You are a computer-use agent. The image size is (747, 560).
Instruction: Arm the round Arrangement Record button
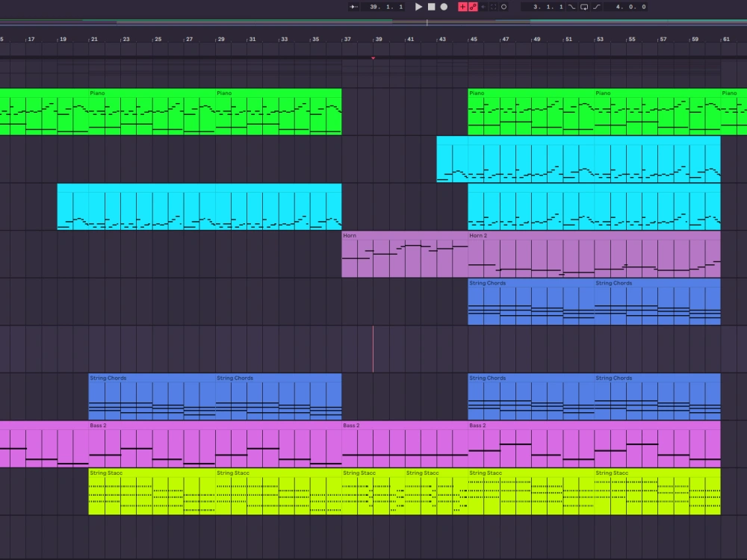444,7
